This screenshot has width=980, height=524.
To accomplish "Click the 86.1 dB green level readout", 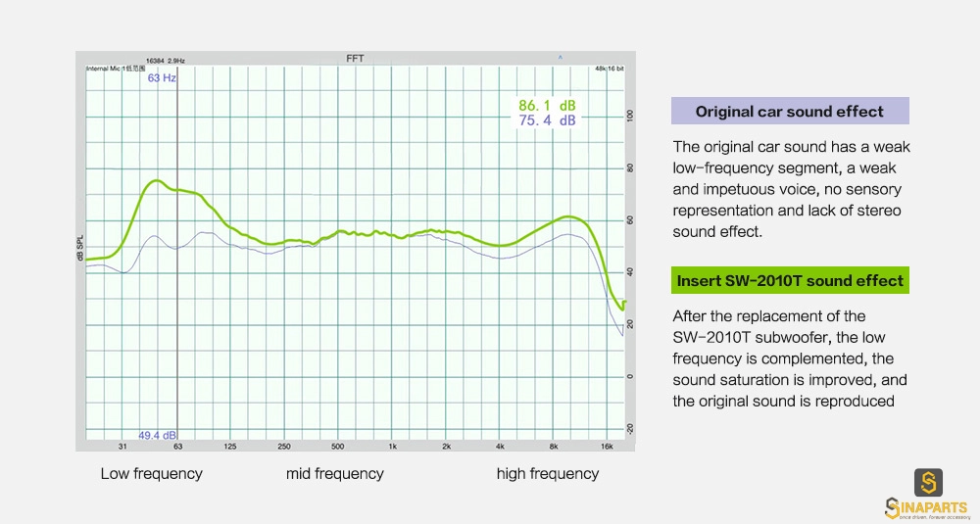I will click(547, 106).
